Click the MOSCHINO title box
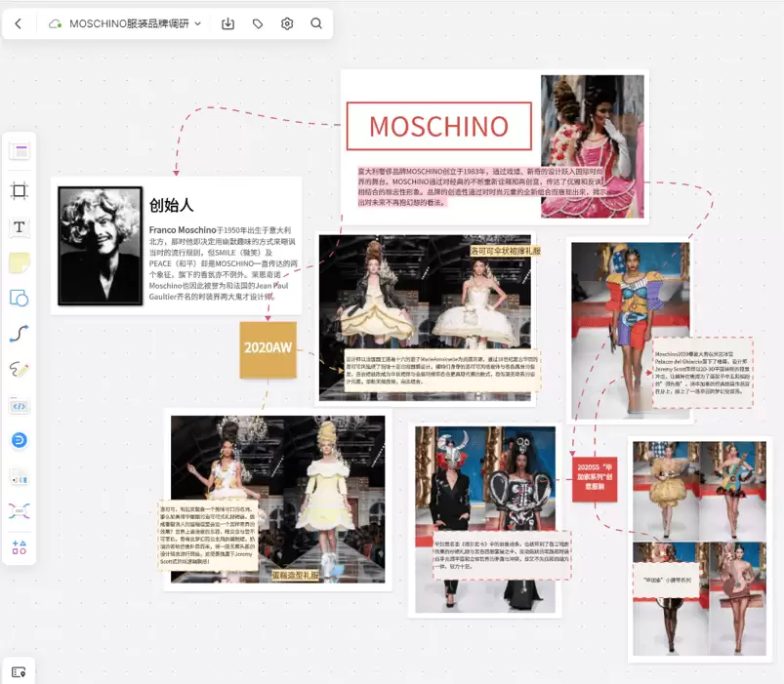 [x=439, y=126]
